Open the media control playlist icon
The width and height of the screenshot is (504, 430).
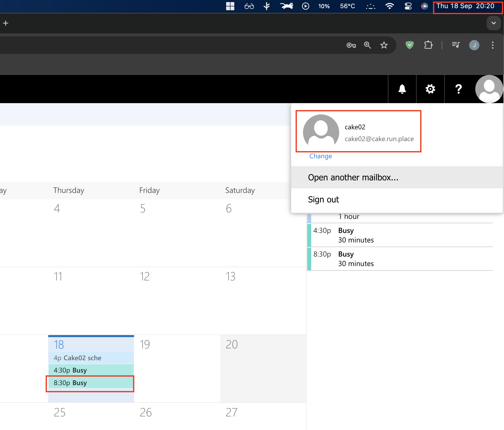coord(456,45)
